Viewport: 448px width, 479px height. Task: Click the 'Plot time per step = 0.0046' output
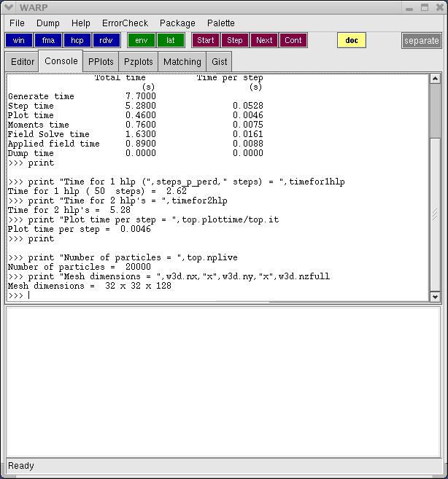(80, 229)
